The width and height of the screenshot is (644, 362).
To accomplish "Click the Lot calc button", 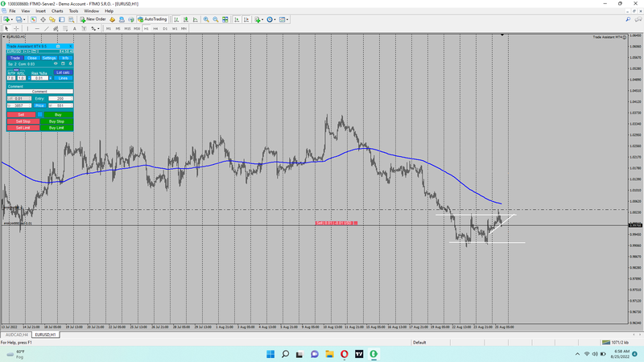I will 63,72.
